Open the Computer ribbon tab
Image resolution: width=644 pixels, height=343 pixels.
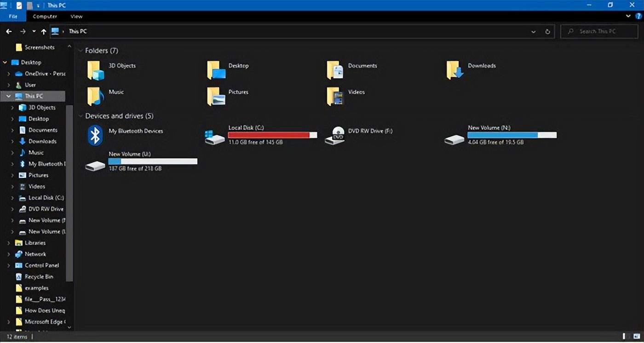click(x=45, y=16)
